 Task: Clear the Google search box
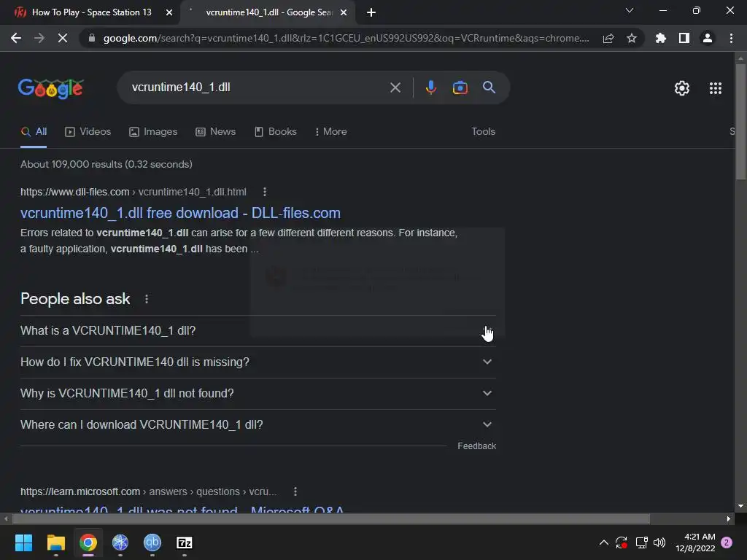pyautogui.click(x=395, y=87)
